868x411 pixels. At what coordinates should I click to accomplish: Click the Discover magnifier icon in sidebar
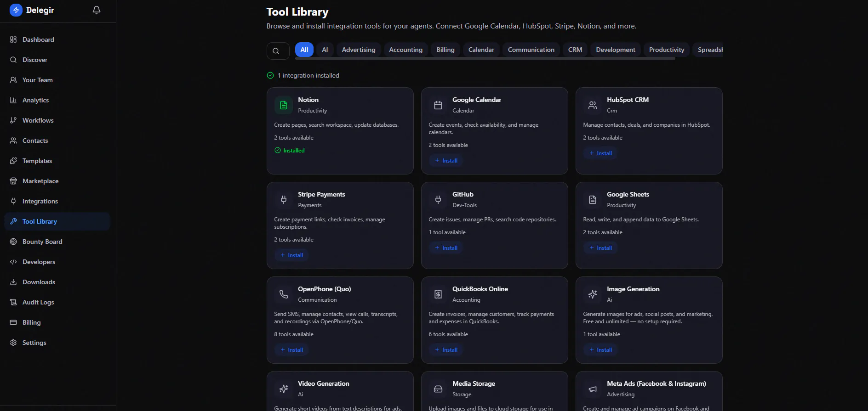click(13, 60)
